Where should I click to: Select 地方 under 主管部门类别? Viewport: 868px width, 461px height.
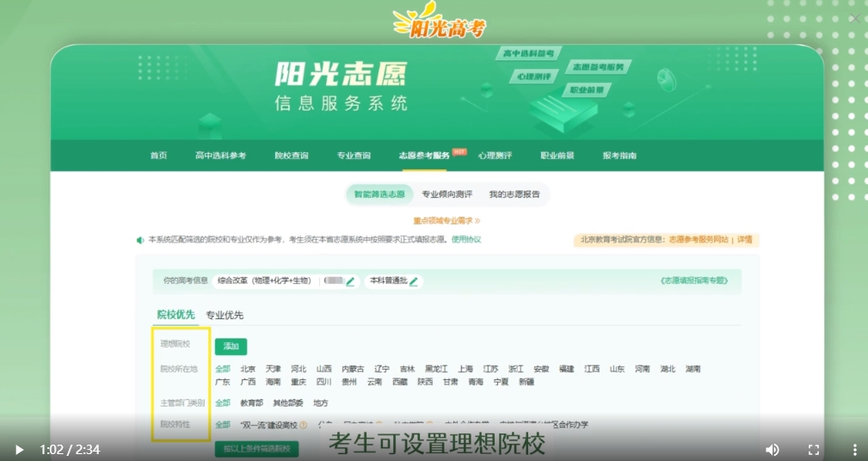tap(321, 403)
